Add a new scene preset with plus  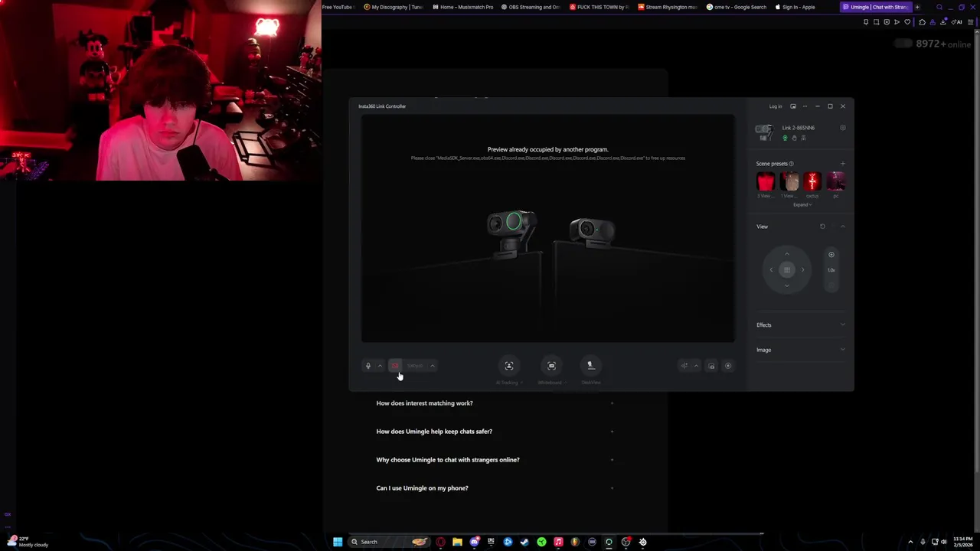pyautogui.click(x=843, y=164)
